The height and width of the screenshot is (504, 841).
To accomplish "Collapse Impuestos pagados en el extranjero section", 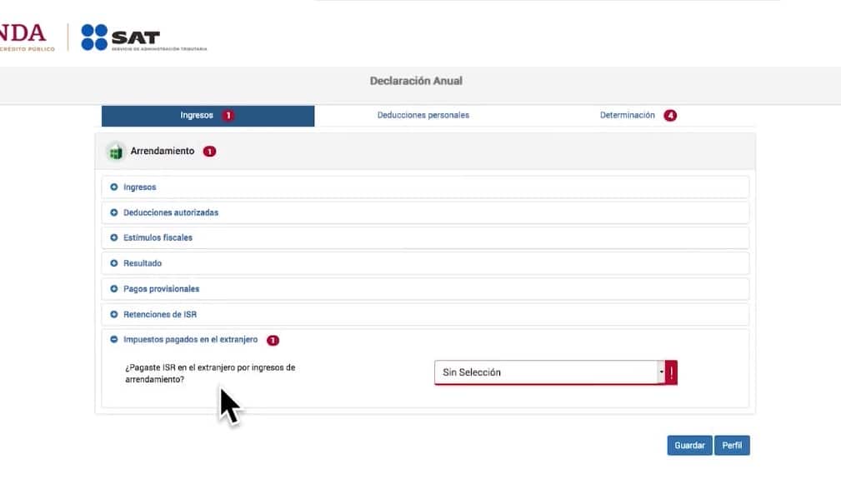I will pos(190,340).
